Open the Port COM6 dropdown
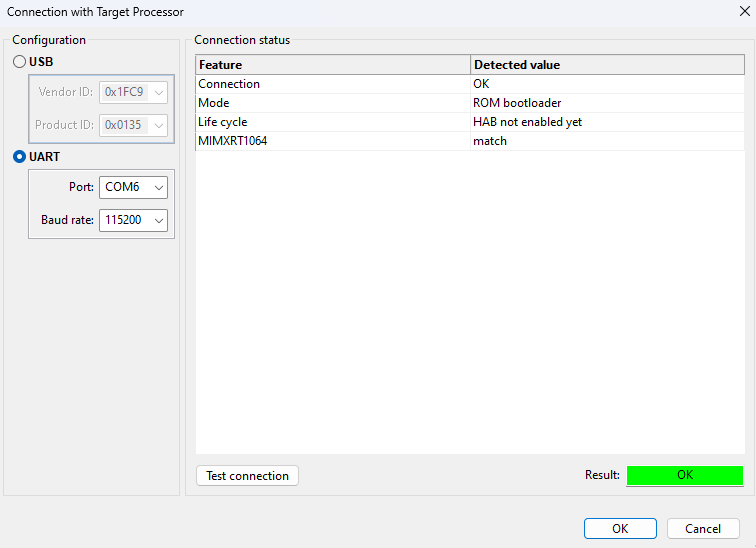Screen dimensions: 756x548 tap(133, 187)
